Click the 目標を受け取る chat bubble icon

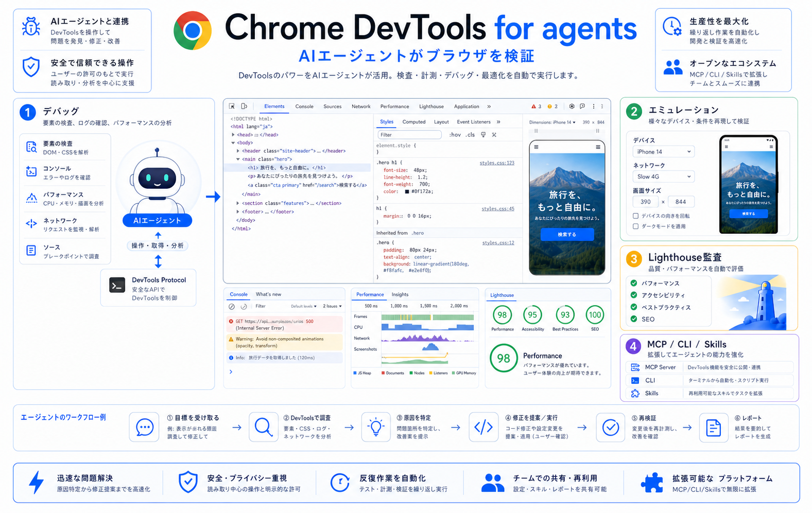145,427
